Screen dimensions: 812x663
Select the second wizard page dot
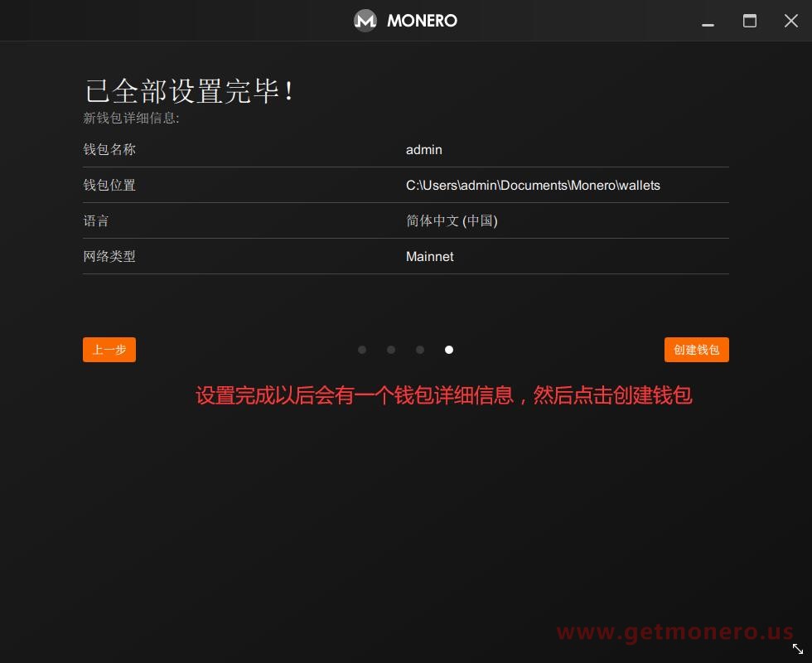(x=391, y=350)
